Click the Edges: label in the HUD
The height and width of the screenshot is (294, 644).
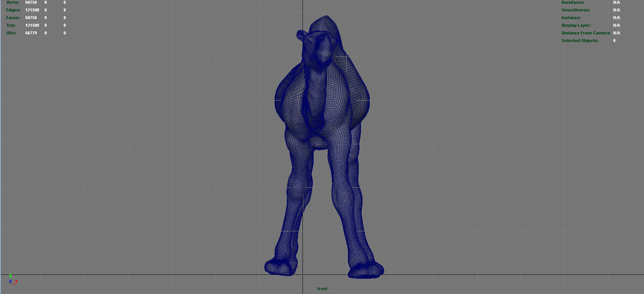pyautogui.click(x=13, y=10)
